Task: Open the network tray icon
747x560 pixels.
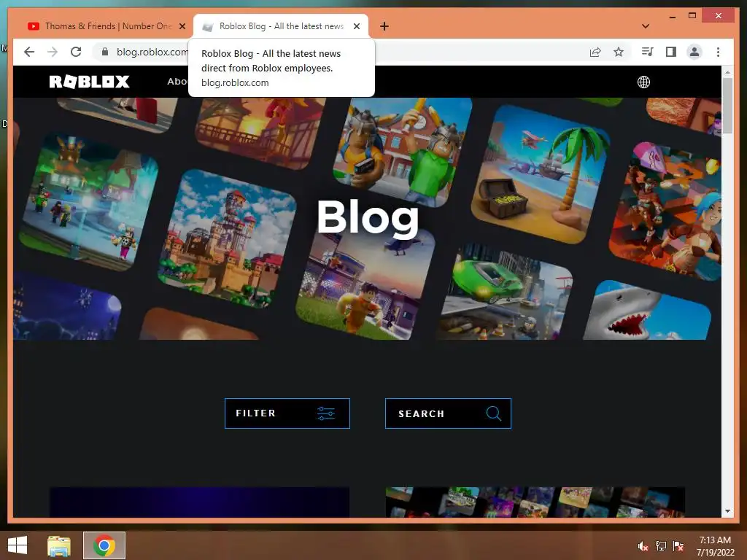Action: coord(661,546)
